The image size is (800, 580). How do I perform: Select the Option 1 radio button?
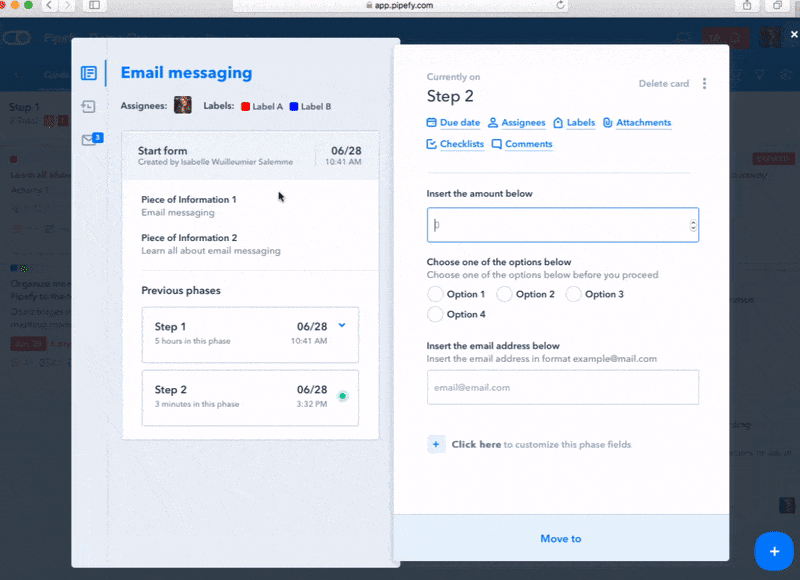click(x=435, y=294)
